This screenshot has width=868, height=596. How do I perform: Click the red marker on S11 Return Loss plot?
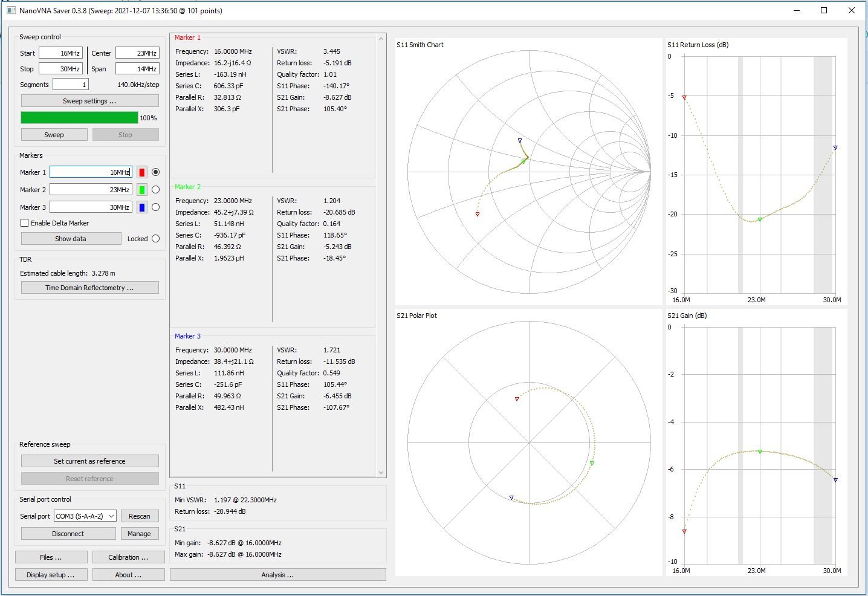click(684, 97)
